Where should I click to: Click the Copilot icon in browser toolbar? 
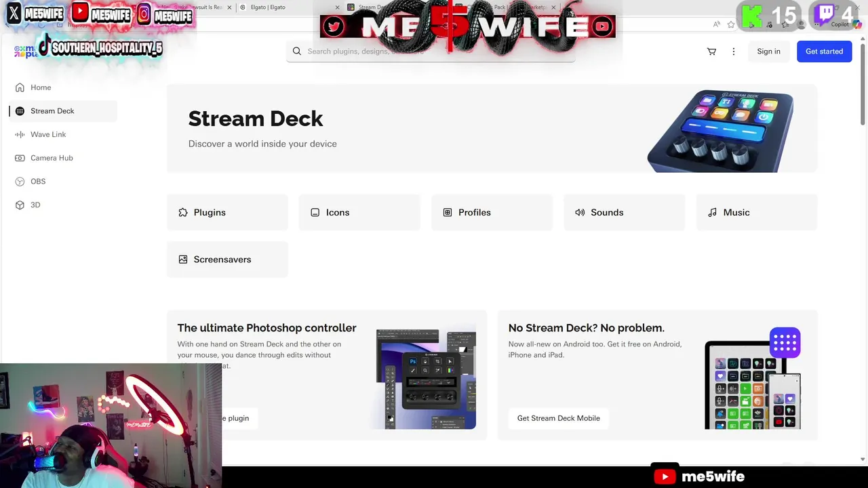858,24
